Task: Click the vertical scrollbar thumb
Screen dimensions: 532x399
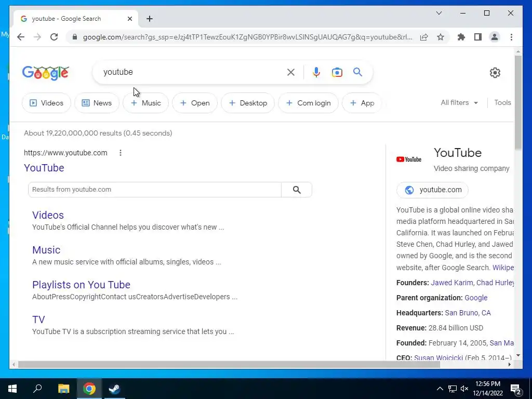Action: tap(518, 102)
